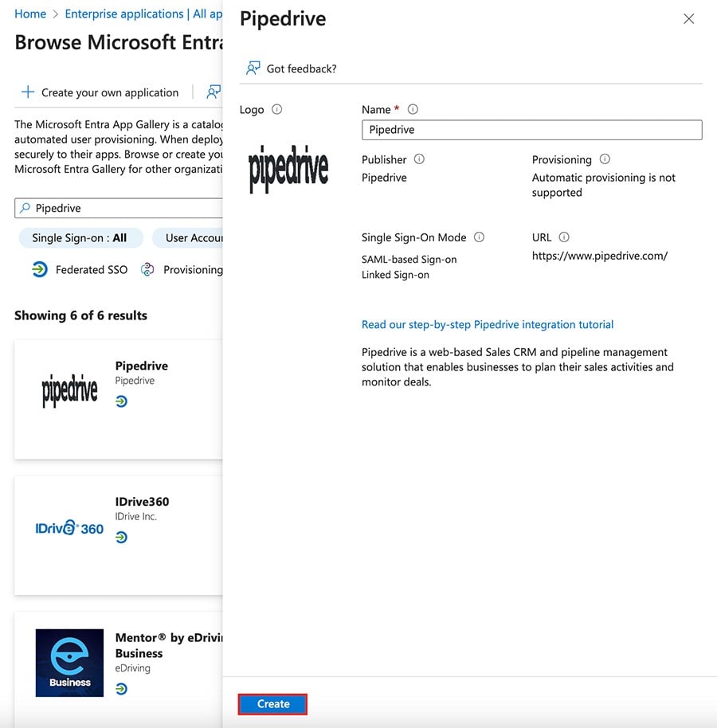Open the step-by-step Pipedrive integration tutorial link
The width and height of the screenshot is (717, 728).
tap(487, 324)
